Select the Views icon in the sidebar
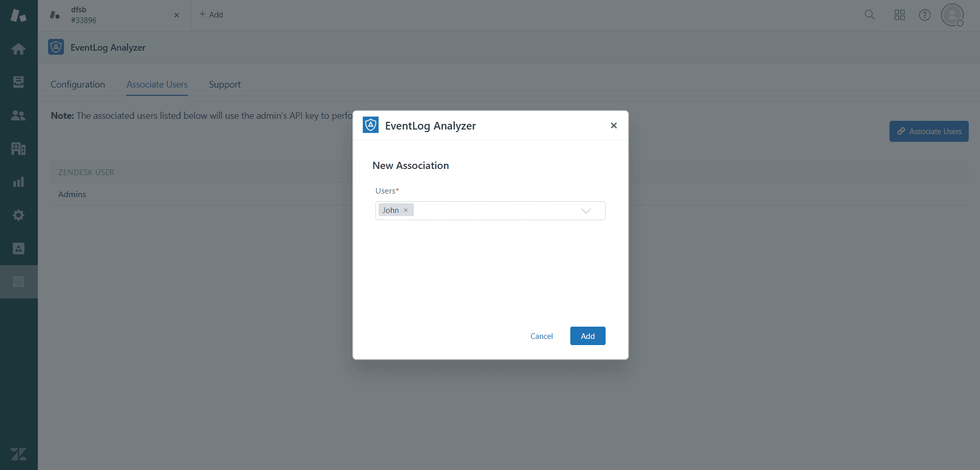Image resolution: width=980 pixels, height=470 pixels. click(x=18, y=82)
